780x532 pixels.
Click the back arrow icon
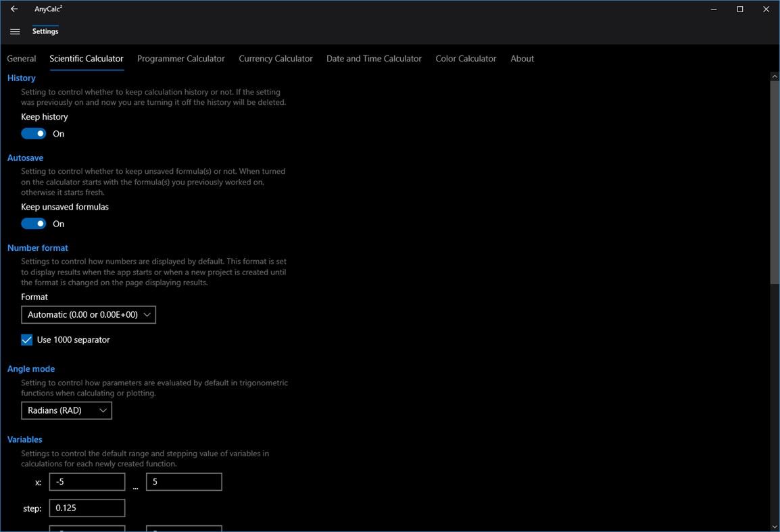(14, 9)
